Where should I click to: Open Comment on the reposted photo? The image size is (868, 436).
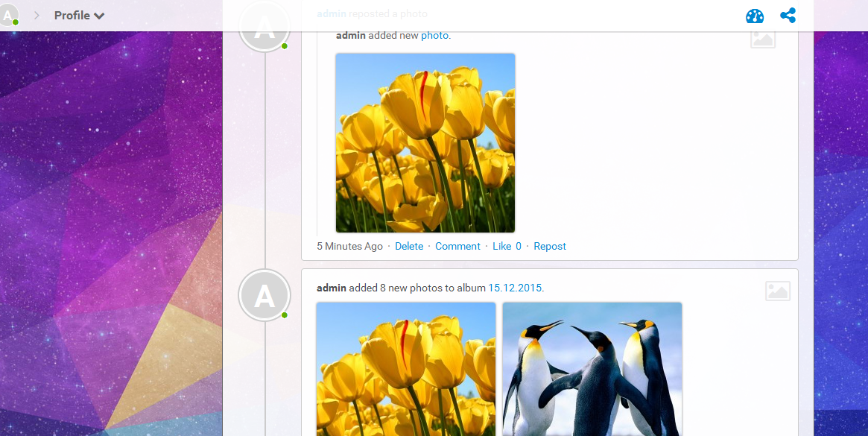coord(457,246)
